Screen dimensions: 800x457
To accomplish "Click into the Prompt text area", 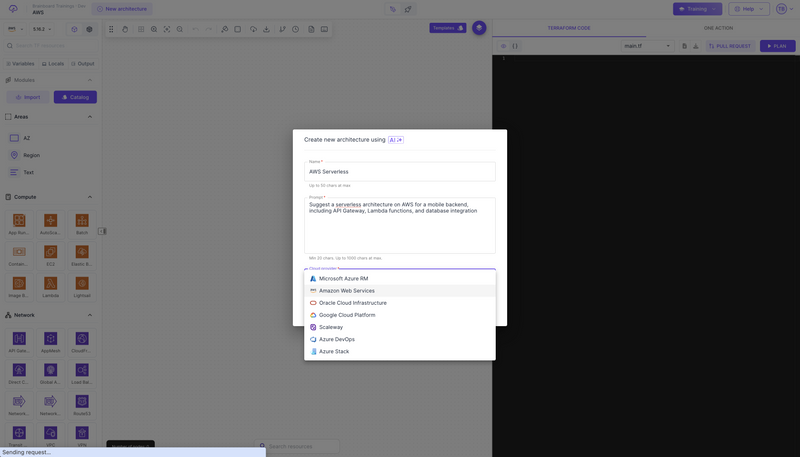I will pyautogui.click(x=399, y=225).
